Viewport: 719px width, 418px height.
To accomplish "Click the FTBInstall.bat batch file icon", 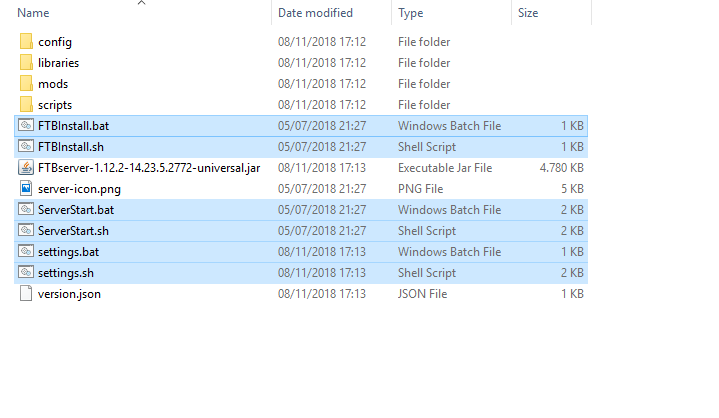I will coord(26,126).
